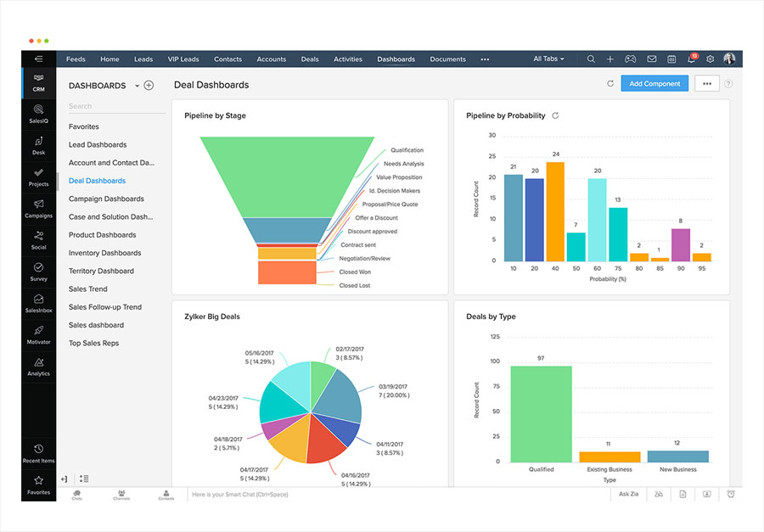Open Sales Follow-up Trend dashboard
The image size is (764, 532).
click(x=105, y=307)
